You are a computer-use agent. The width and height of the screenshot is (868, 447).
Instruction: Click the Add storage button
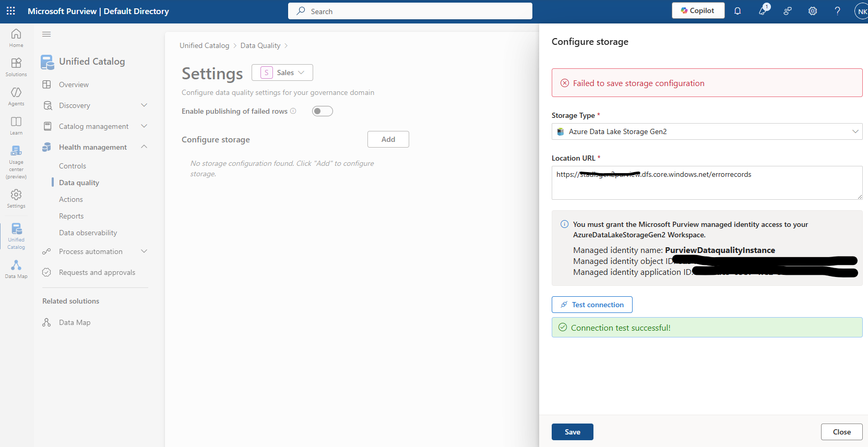click(388, 139)
